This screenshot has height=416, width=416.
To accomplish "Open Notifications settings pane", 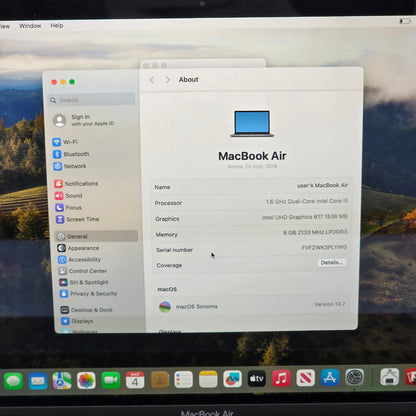I will pyautogui.click(x=76, y=184).
